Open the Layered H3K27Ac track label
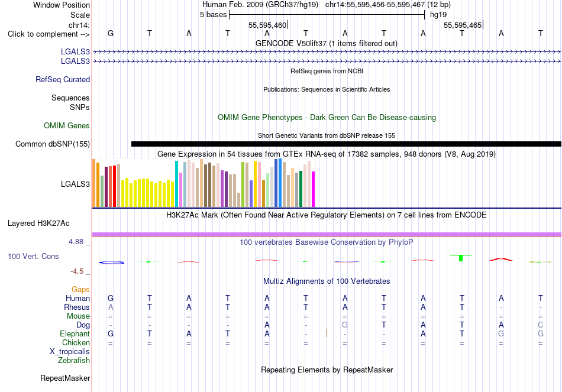This screenshot has width=562, height=392. point(38,223)
